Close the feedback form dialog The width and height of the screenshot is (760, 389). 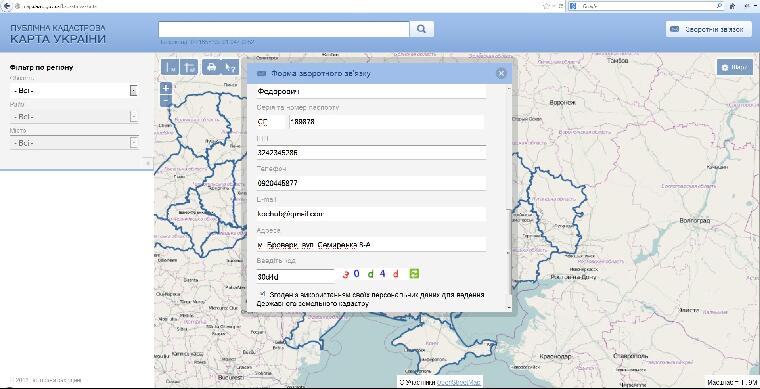coord(501,73)
